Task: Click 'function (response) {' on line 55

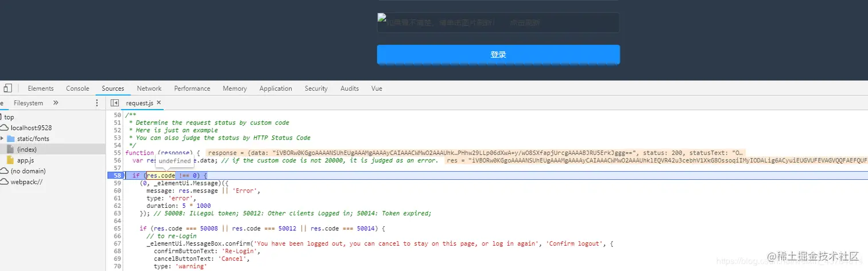Action: point(162,153)
